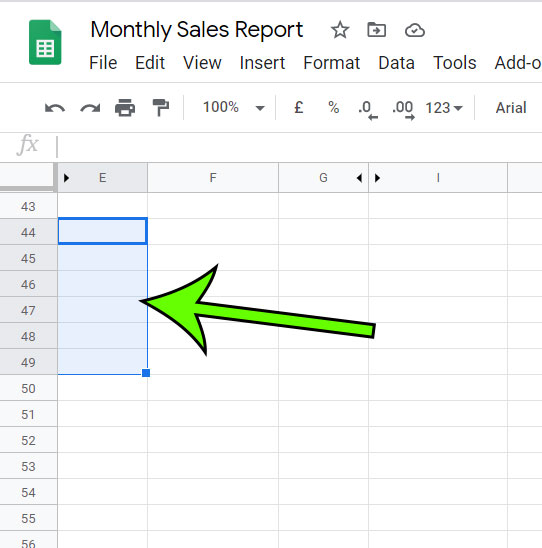Open the 123 more formats dropdown
Screen dimensions: 542x548
pos(444,108)
